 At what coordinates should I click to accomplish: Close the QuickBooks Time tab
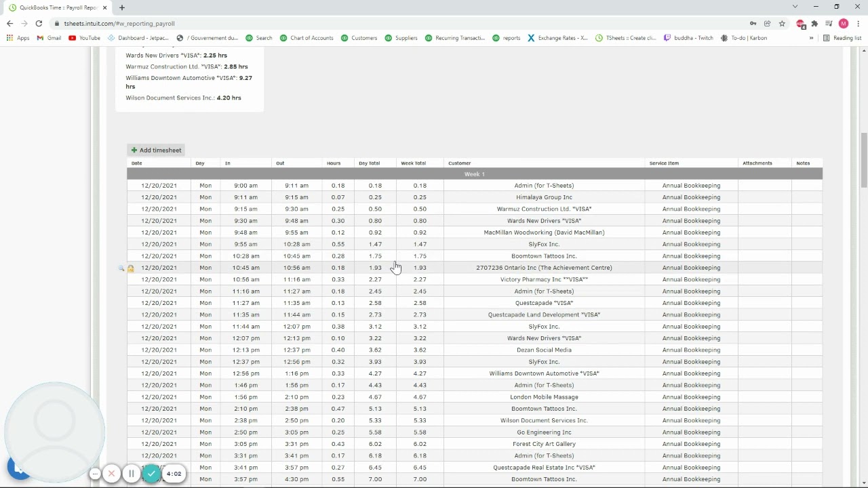(106, 7)
